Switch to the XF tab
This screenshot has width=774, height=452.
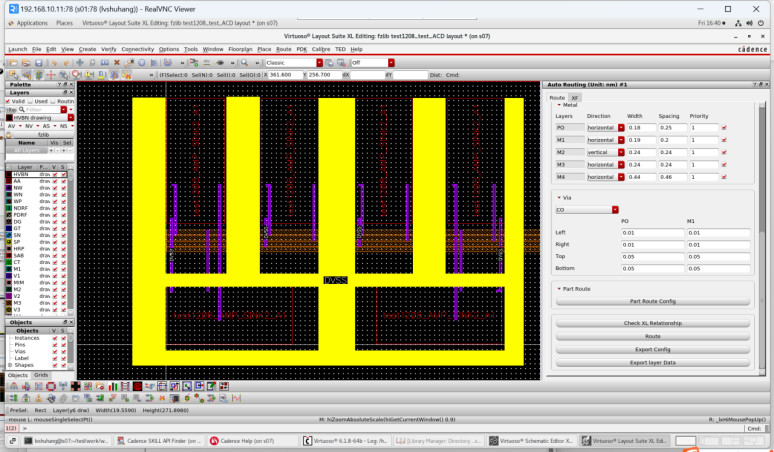[x=575, y=98]
